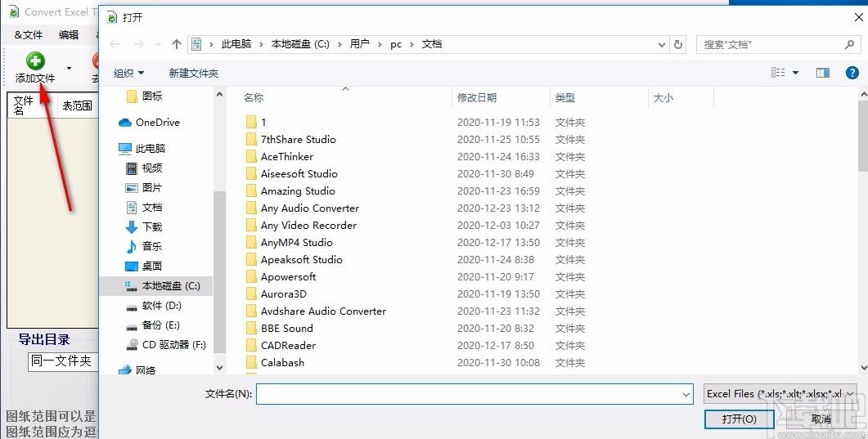Open the 编辑 menu in Convert Excel window

click(69, 35)
